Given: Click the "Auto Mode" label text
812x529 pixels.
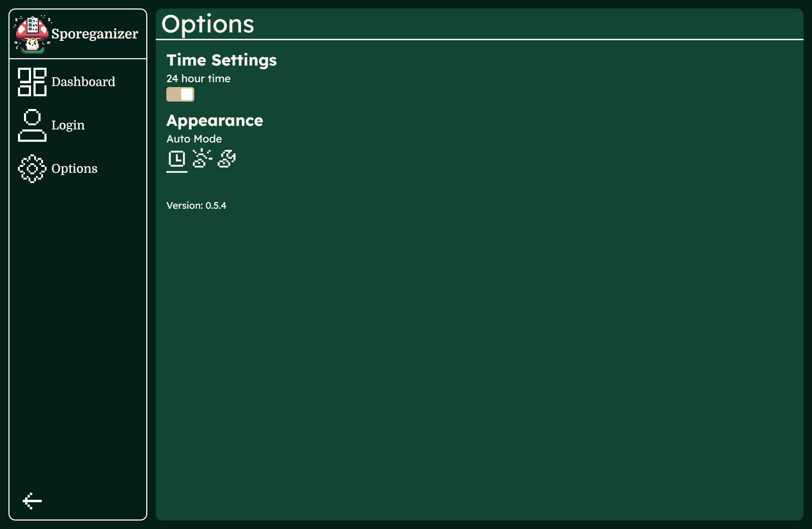Looking at the screenshot, I should click(x=194, y=139).
